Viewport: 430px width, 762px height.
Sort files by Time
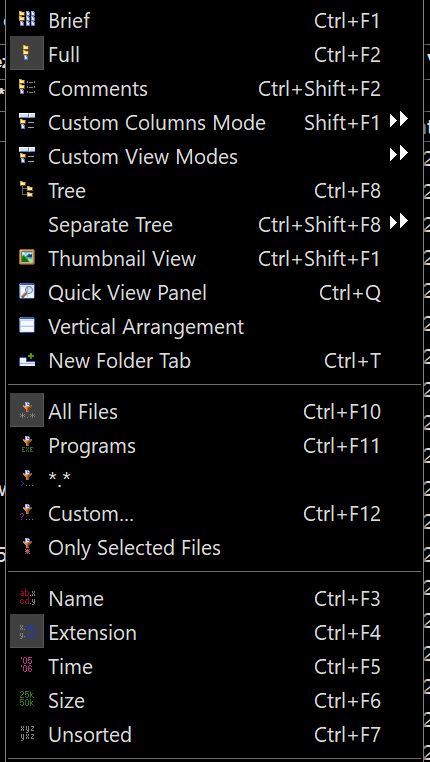pos(215,666)
